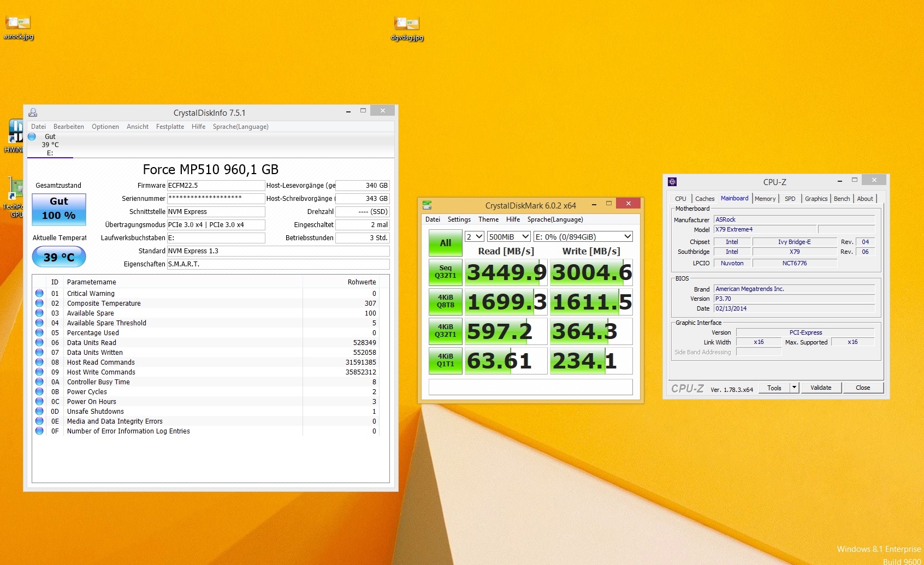This screenshot has height=565, width=924.
Task: Switch to the Caches tab in CPU-Z
Action: (x=704, y=199)
